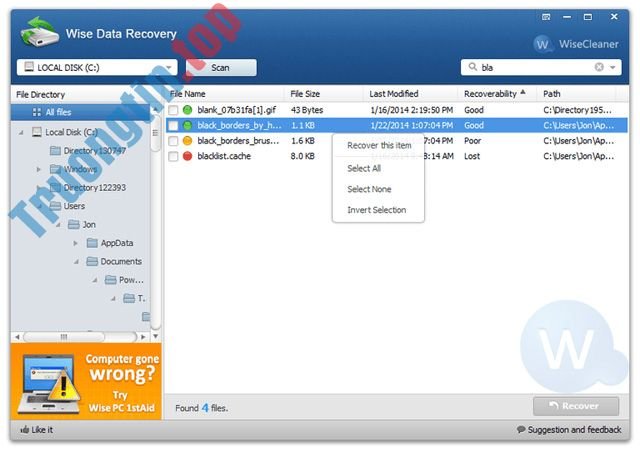The height and width of the screenshot is (452, 640).
Task: Click the Windows folder icon in tree
Action: pos(55,169)
